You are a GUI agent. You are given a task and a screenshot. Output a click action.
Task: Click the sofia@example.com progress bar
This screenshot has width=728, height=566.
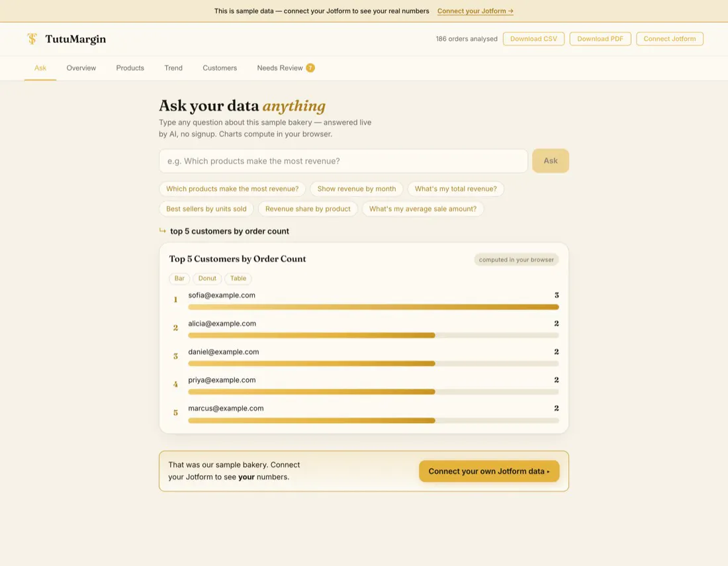[x=373, y=307]
